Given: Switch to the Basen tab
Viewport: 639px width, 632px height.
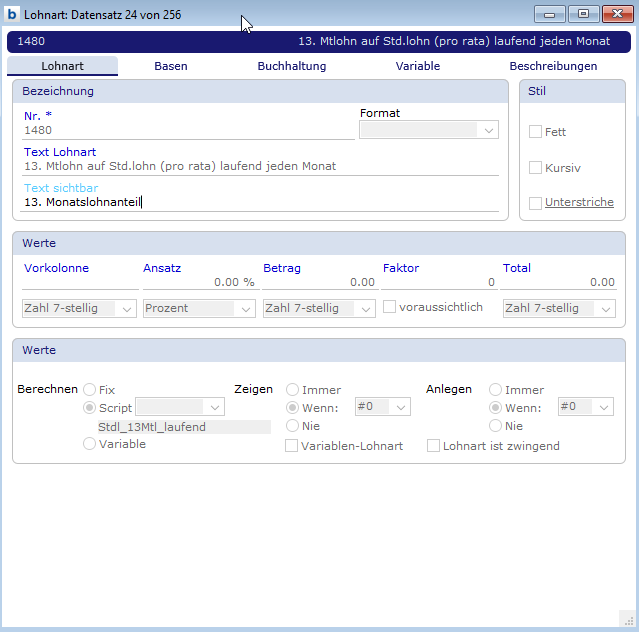Looking at the screenshot, I should coord(170,66).
